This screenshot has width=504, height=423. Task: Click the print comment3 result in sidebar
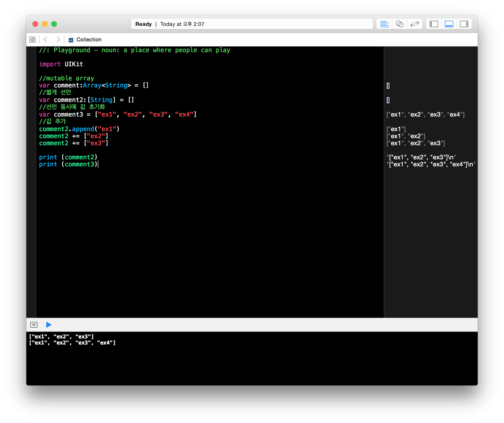tap(431, 164)
